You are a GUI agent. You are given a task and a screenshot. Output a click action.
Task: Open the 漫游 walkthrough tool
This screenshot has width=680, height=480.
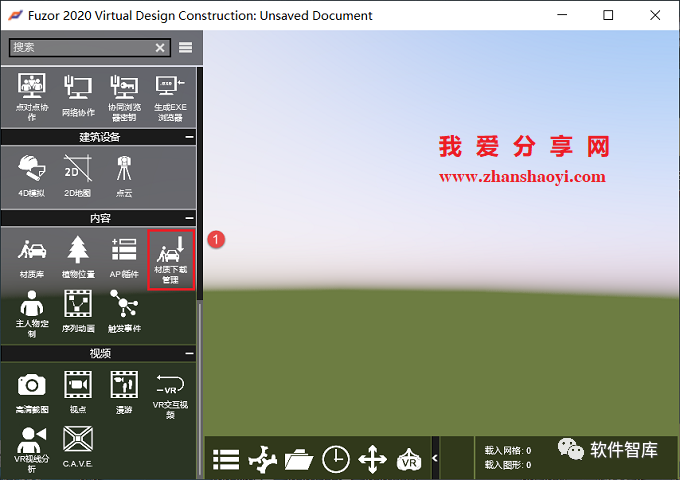click(124, 392)
